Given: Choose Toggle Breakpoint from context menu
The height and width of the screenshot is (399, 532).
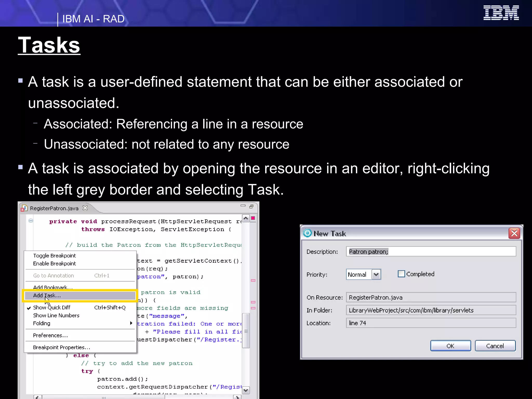Looking at the screenshot, I should click(x=54, y=256).
